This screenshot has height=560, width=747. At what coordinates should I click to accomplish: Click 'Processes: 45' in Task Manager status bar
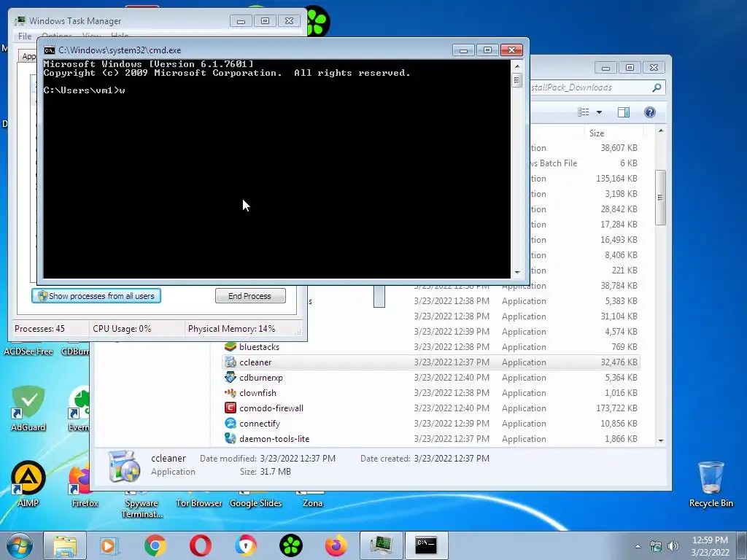click(39, 329)
